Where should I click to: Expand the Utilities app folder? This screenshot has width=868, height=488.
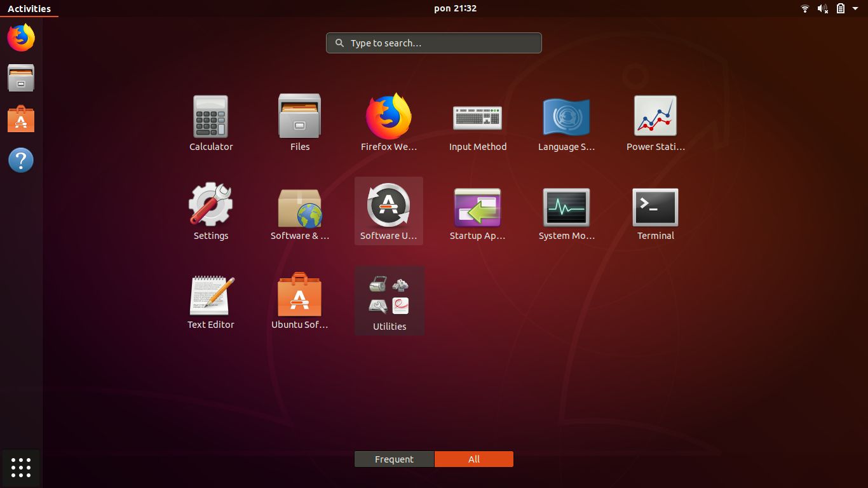coord(389,301)
